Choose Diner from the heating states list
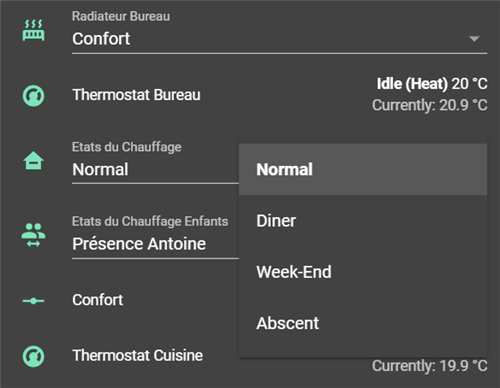Image resolution: width=500 pixels, height=388 pixels. click(363, 221)
